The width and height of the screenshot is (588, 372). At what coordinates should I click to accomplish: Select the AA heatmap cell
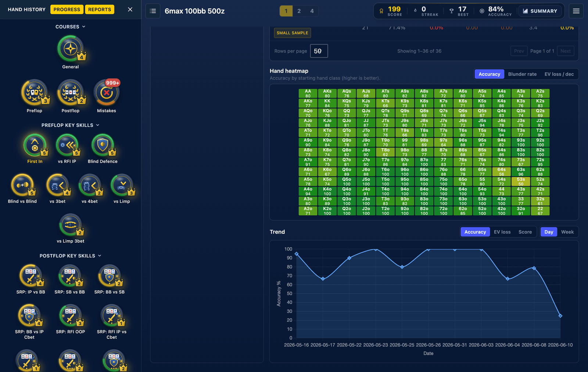[308, 93]
